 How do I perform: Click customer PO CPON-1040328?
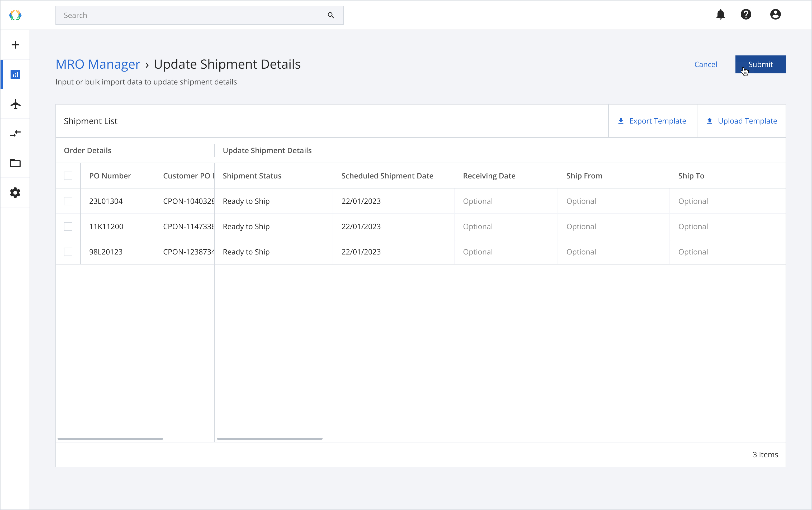pyautogui.click(x=189, y=201)
